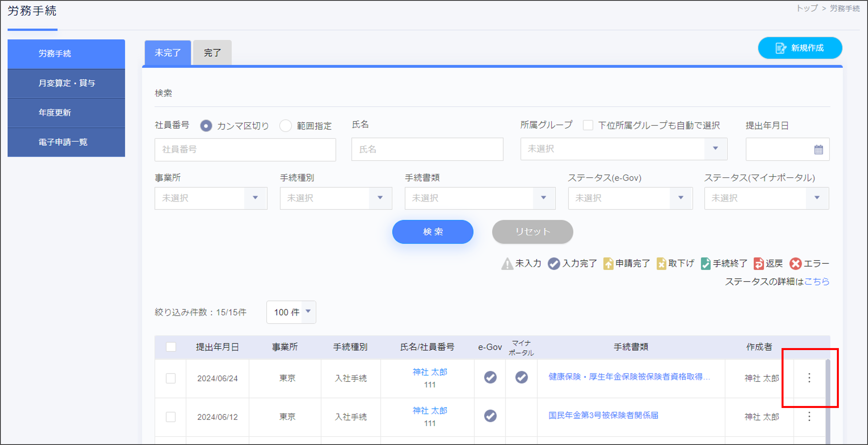Open the 所属グループ dropdown
868x445 pixels.
click(x=624, y=149)
